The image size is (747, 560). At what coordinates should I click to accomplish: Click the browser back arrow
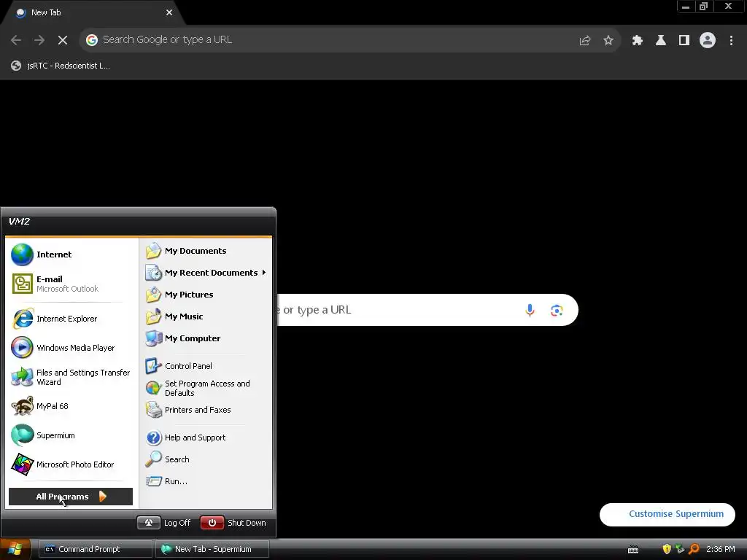pyautogui.click(x=16, y=40)
